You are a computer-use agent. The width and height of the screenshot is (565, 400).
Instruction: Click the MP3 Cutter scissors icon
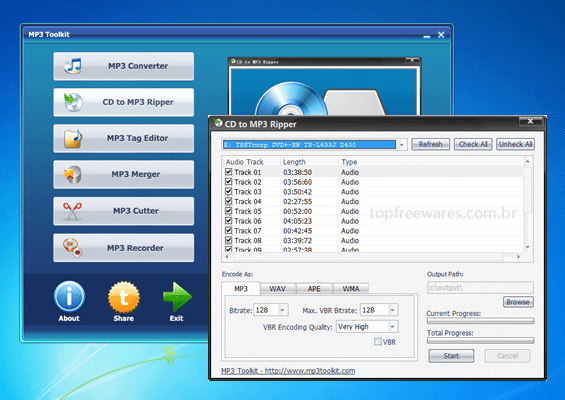[72, 211]
